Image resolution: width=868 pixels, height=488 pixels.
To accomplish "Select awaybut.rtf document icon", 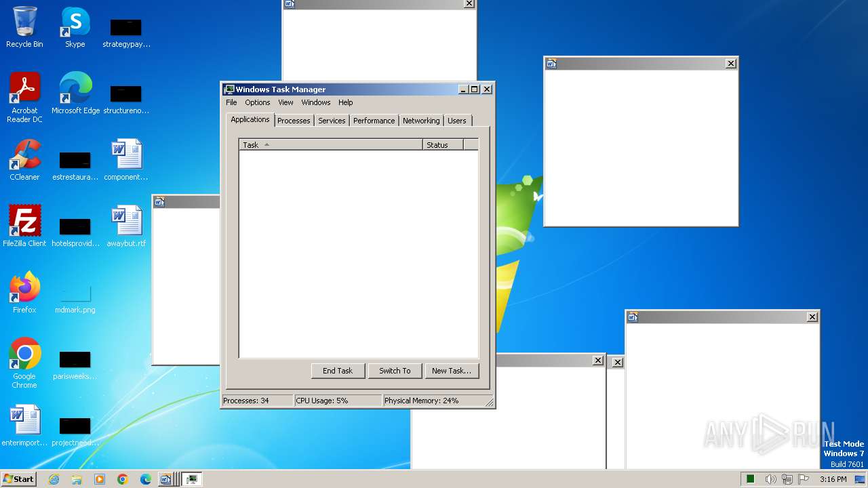I will [126, 226].
